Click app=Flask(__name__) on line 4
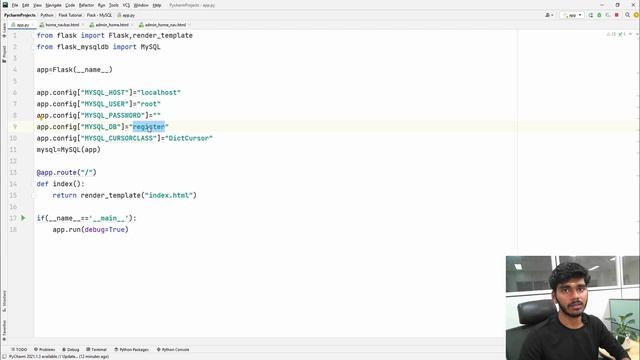Image resolution: width=640 pixels, height=360 pixels. coord(75,70)
